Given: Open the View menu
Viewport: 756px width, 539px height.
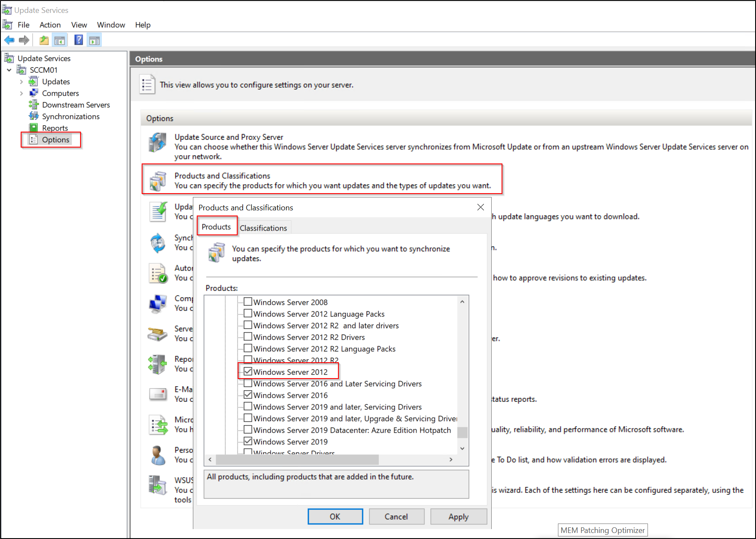Looking at the screenshot, I should click(79, 25).
